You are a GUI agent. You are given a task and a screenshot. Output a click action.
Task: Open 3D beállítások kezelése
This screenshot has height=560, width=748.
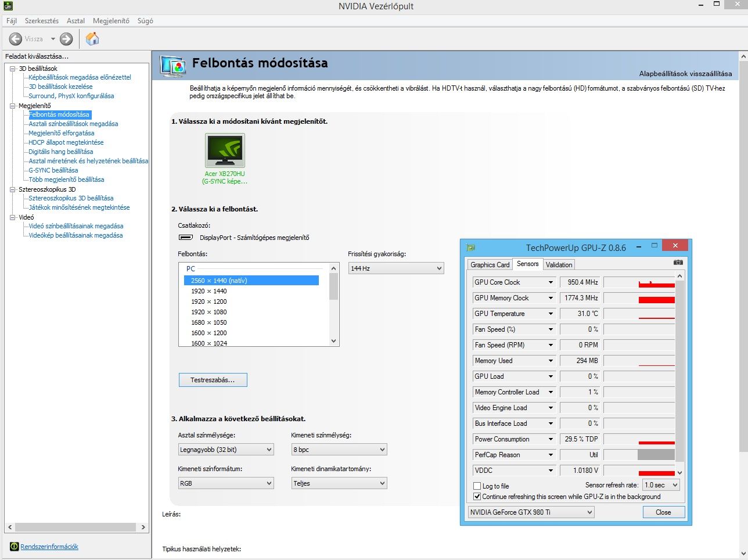tap(60, 87)
